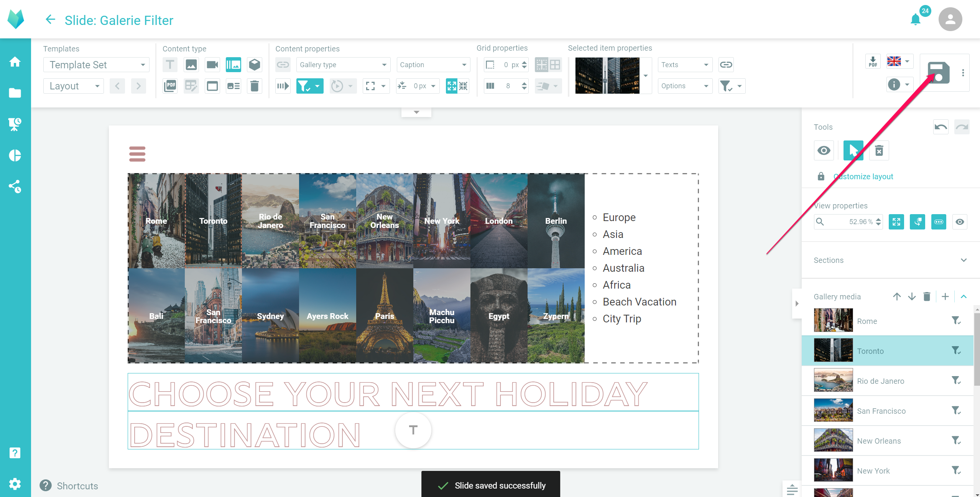
Task: Open the language flag dropdown
Action: (x=899, y=61)
